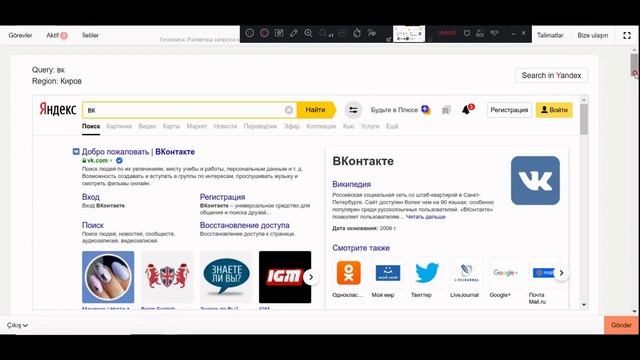Viewport: 640px width, 360px height.
Task: Clear the search query with the X icon
Action: 289,110
